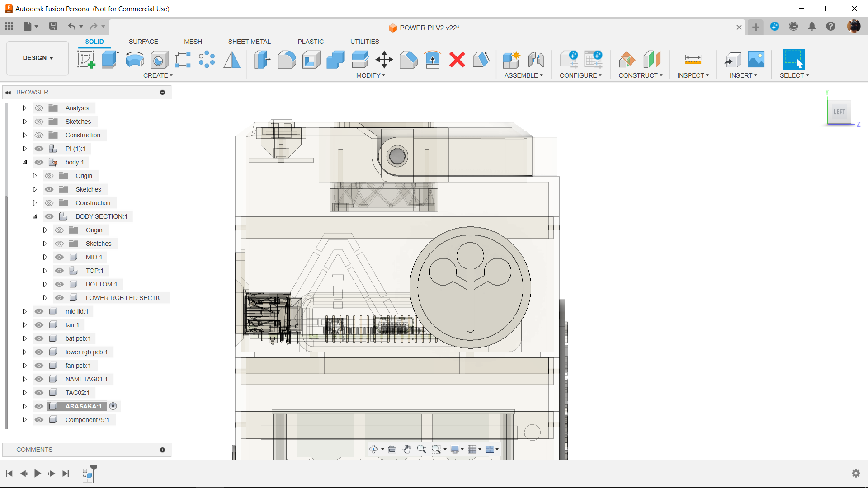868x488 pixels.
Task: Click the display settings toolbar icon
Action: [455, 449]
